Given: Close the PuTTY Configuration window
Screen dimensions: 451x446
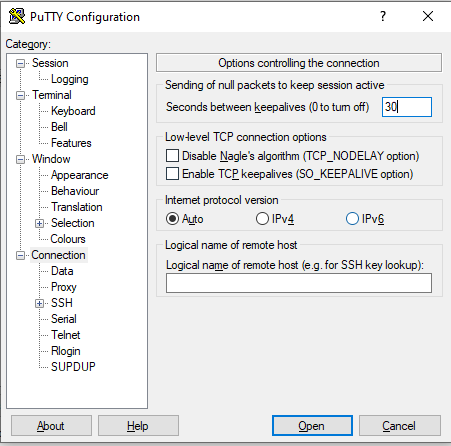Looking at the screenshot, I should click(x=428, y=16).
